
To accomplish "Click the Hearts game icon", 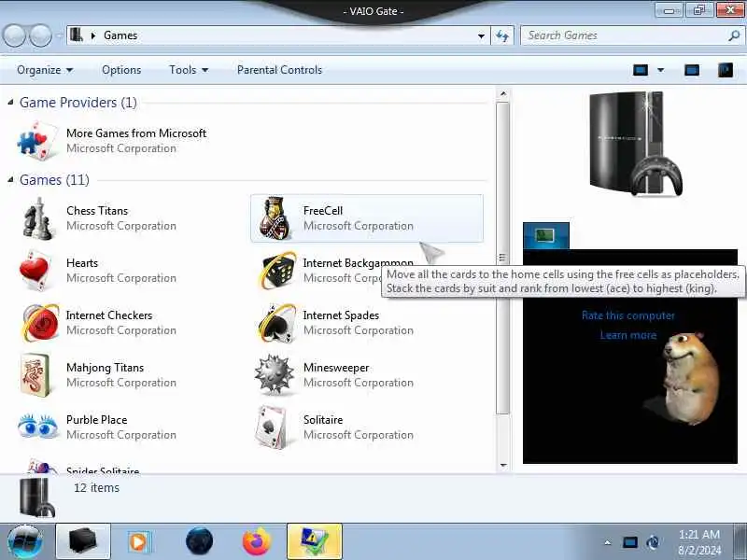I will [x=35, y=271].
